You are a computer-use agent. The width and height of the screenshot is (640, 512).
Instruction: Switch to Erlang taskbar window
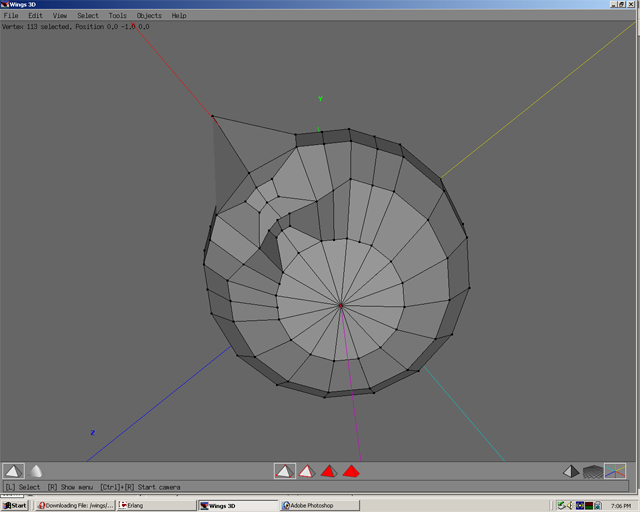(x=156, y=505)
